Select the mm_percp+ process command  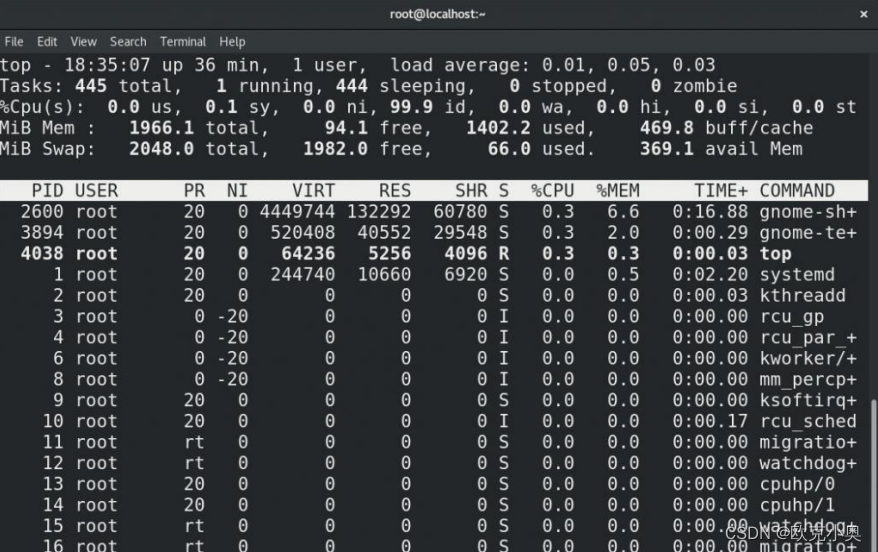(x=808, y=380)
